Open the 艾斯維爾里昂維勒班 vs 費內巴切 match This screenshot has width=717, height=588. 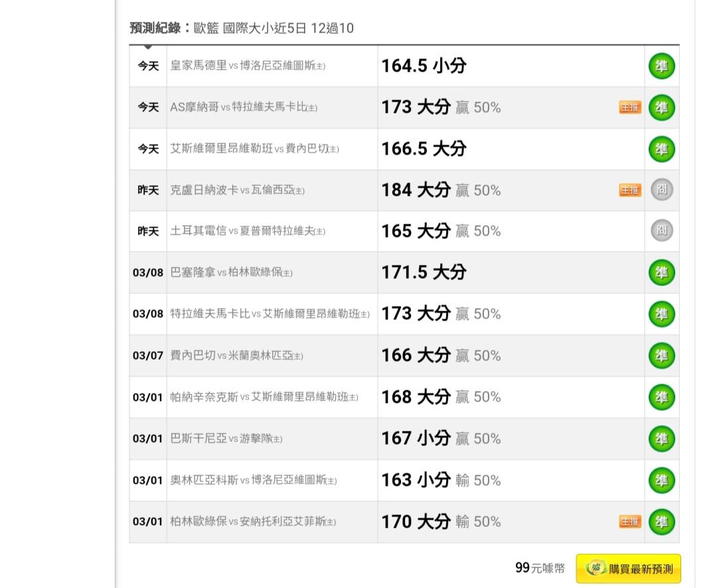point(254,149)
